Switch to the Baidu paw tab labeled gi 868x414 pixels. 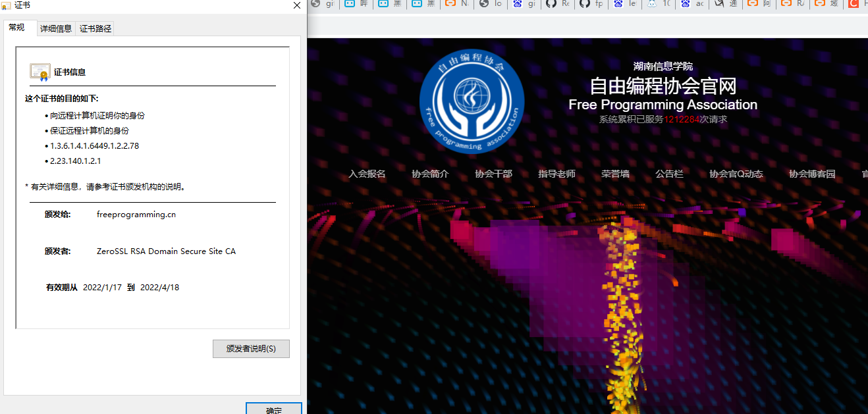(x=526, y=4)
